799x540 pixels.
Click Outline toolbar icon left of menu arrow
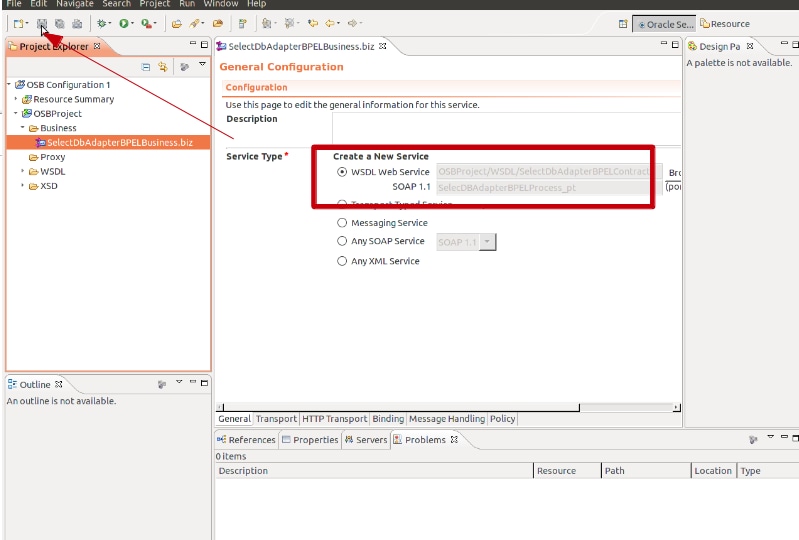[162, 384]
